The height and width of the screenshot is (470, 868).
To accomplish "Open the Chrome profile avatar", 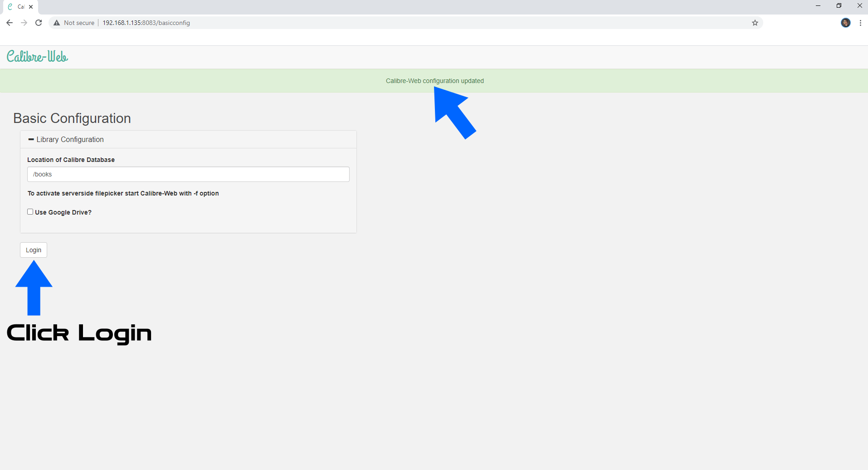I will pos(846,23).
